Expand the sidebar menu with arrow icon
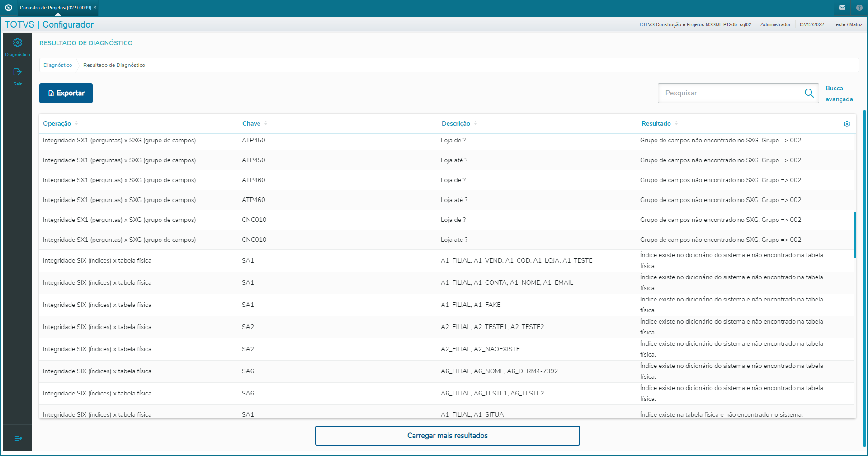Viewport: 868px width, 456px height. click(18, 438)
